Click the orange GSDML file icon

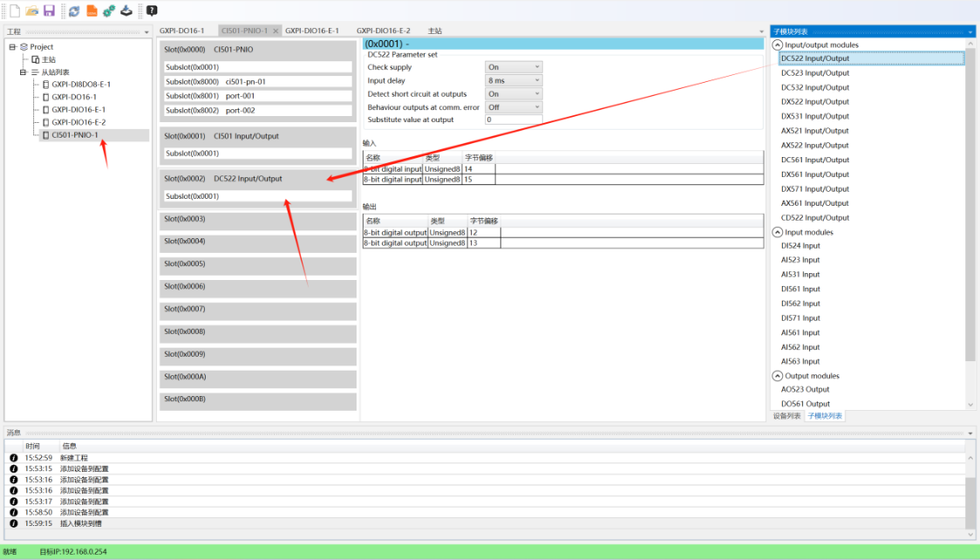coord(92,10)
